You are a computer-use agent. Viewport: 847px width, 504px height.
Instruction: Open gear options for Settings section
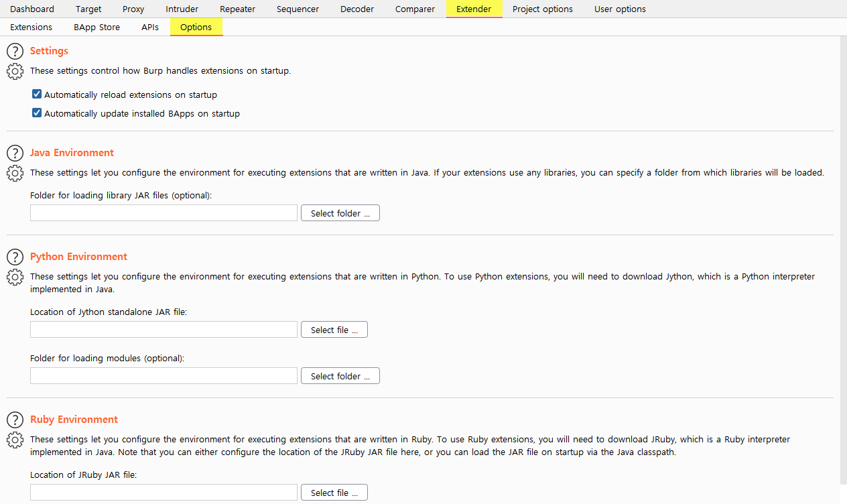coord(15,71)
